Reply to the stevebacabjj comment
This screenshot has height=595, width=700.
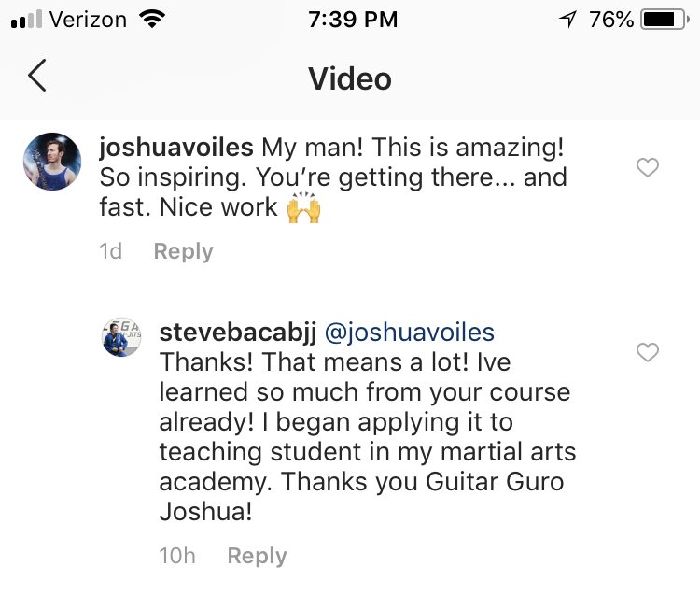click(257, 556)
